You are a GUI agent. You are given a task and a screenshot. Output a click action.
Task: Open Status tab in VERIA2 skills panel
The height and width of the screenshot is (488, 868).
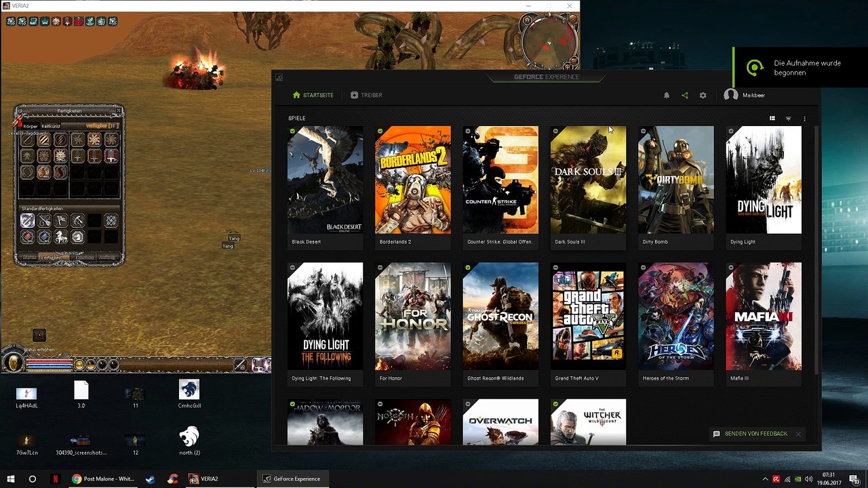click(29, 258)
